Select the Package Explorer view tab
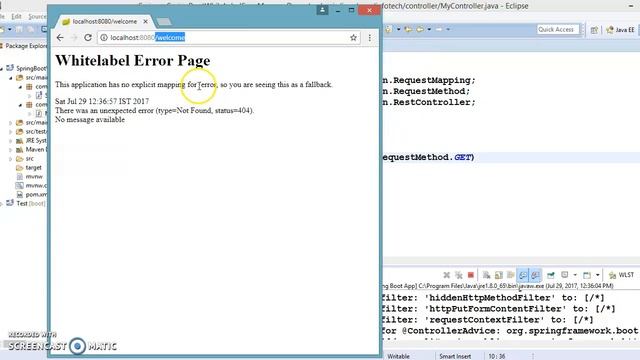The width and height of the screenshot is (640, 360). click(24, 46)
